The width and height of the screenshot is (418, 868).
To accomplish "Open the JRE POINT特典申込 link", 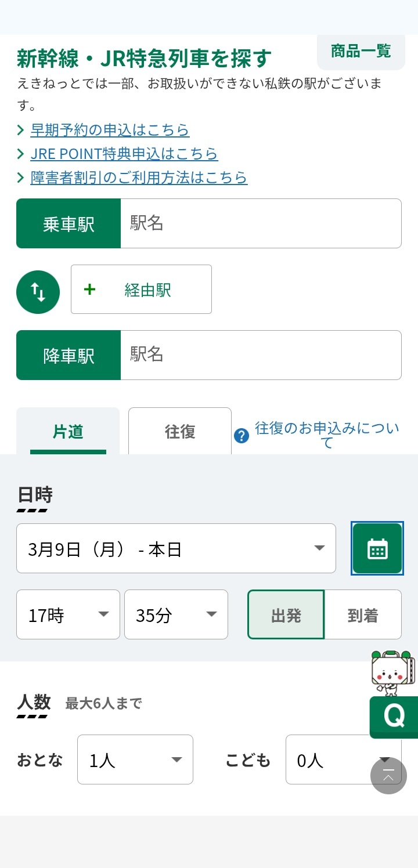I will [x=124, y=154].
